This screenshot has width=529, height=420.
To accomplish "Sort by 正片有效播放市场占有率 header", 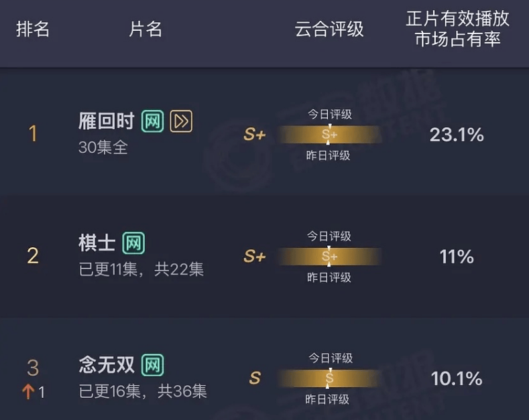I will click(457, 29).
